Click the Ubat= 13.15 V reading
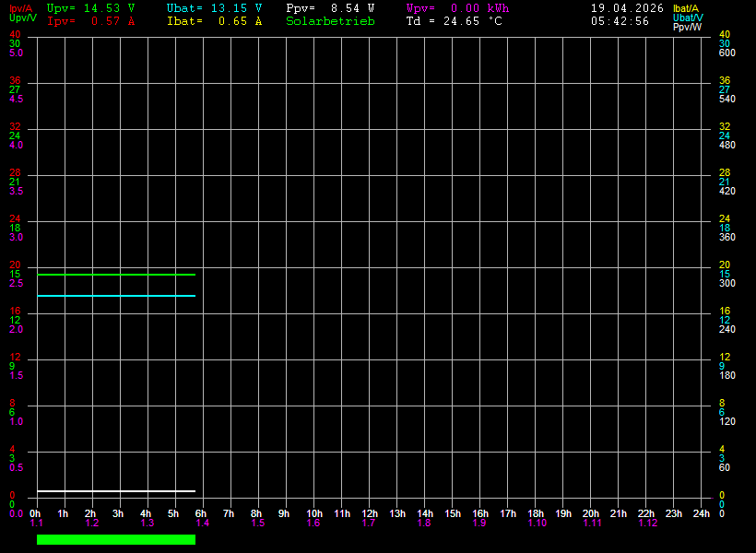The height and width of the screenshot is (553, 756). click(214, 7)
